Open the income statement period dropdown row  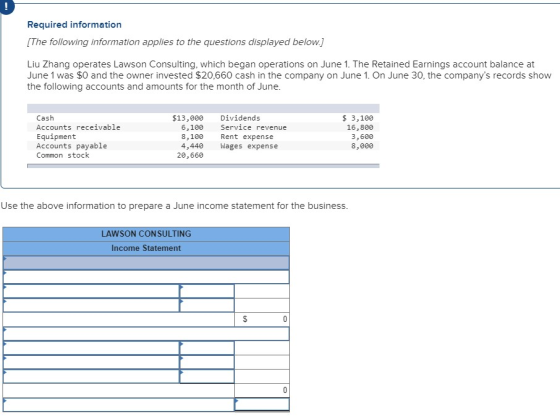[x=146, y=263]
